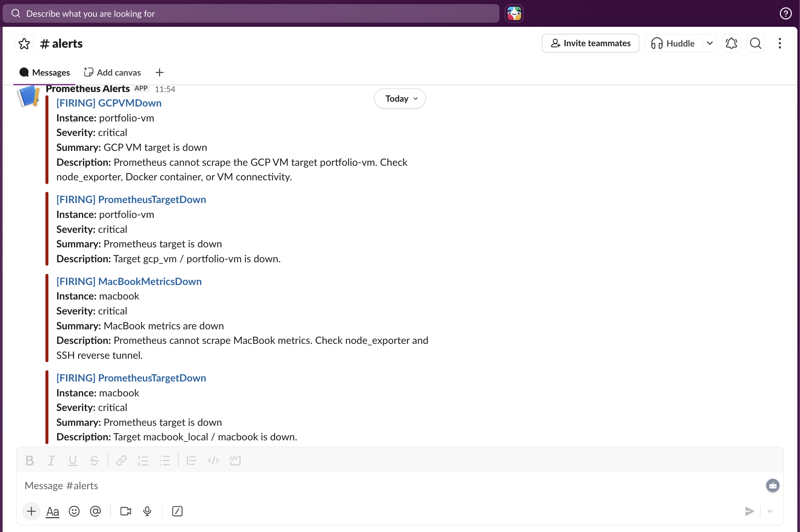Open PrometheusTargetDown alert for portfolio-vm

131,199
